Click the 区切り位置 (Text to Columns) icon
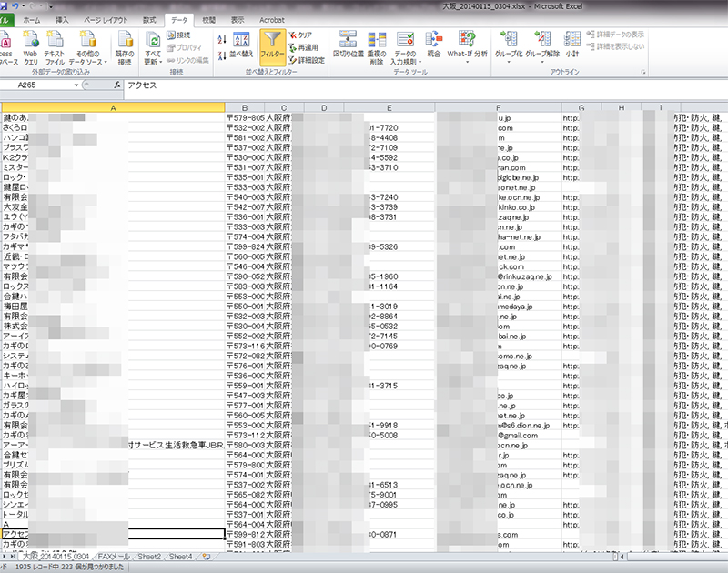 tap(347, 45)
